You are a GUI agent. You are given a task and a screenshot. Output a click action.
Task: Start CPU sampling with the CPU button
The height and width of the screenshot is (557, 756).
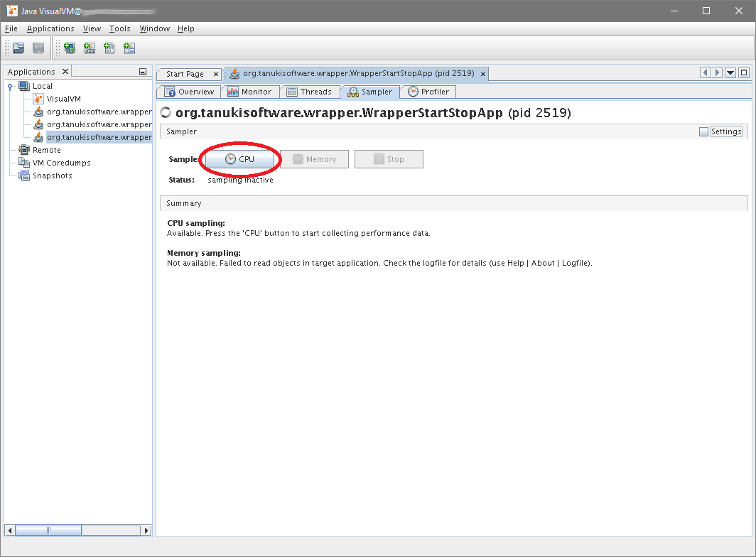[x=239, y=159]
